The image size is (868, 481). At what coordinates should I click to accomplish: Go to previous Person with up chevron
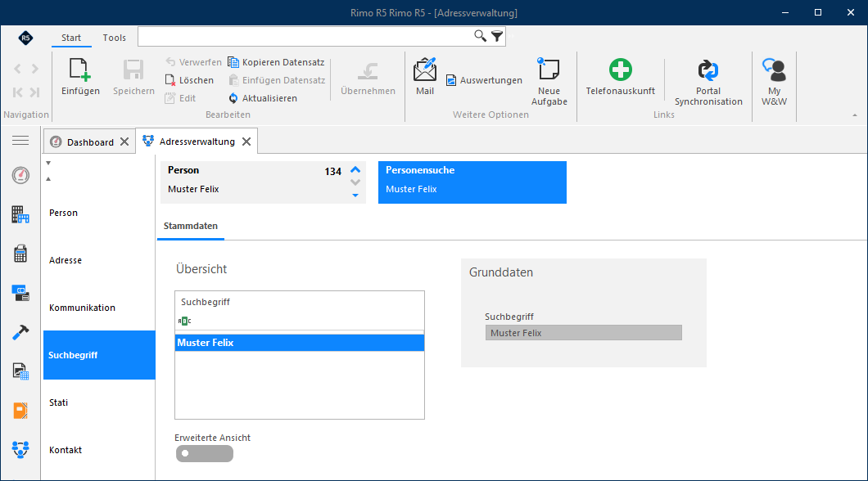355,169
